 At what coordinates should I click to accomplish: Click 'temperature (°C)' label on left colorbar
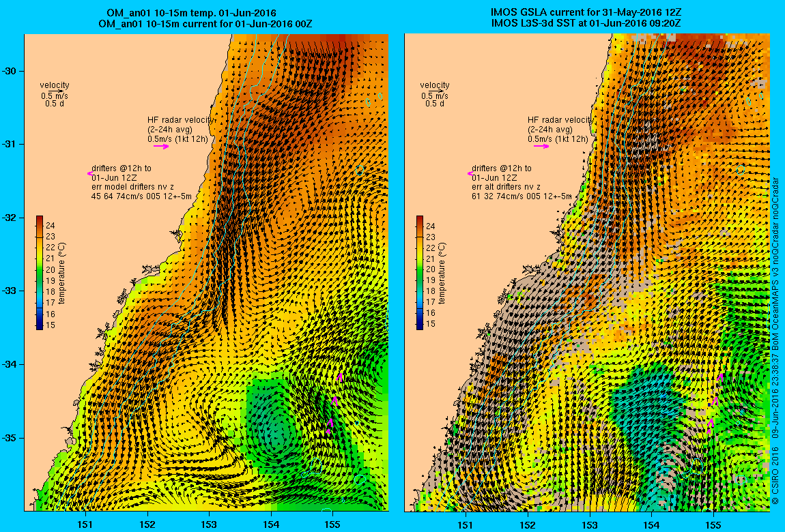(x=61, y=273)
